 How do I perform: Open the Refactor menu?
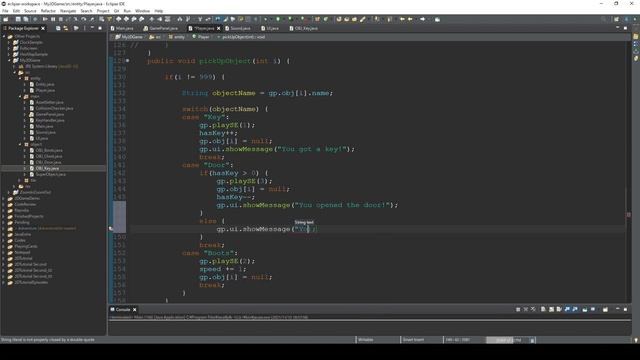pyautogui.click(x=48, y=11)
